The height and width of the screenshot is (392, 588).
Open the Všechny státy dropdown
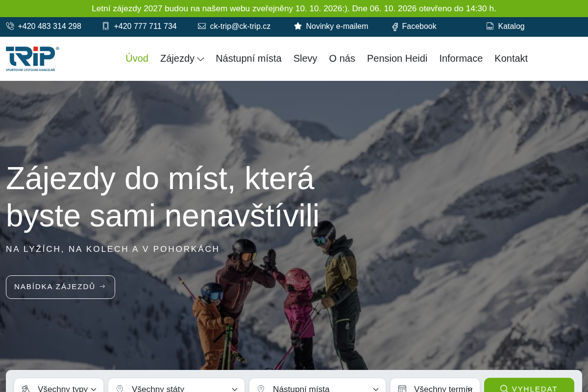(x=176, y=385)
